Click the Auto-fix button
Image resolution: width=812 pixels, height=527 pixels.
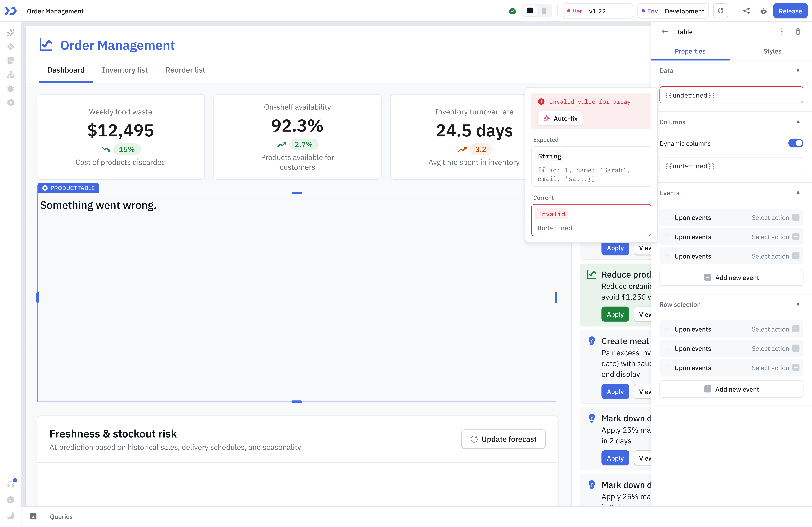560,119
